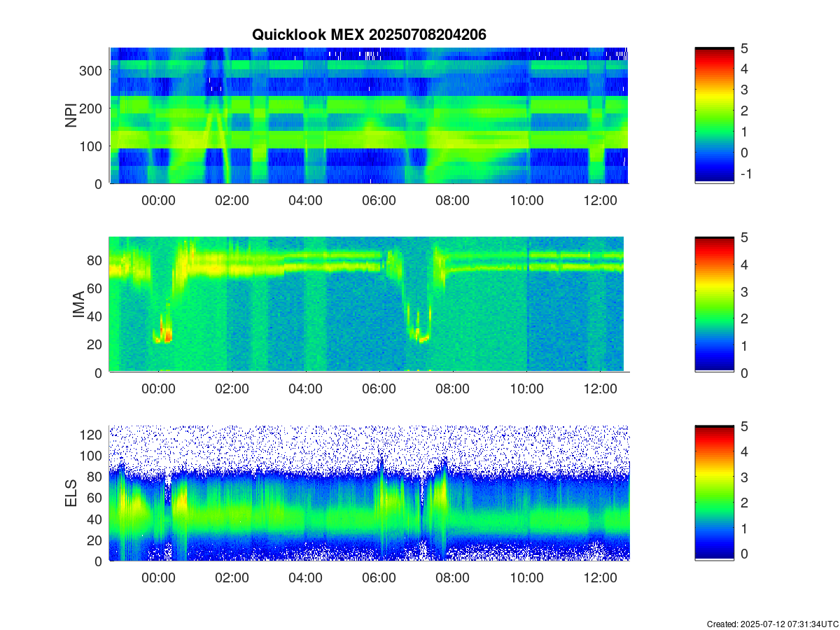
Task: Click the '3' label on the NPI colorbar
Action: (745, 90)
